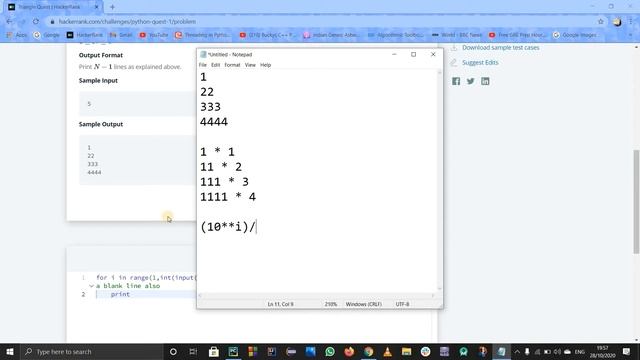Open the Chrome profile avatar

(617, 22)
